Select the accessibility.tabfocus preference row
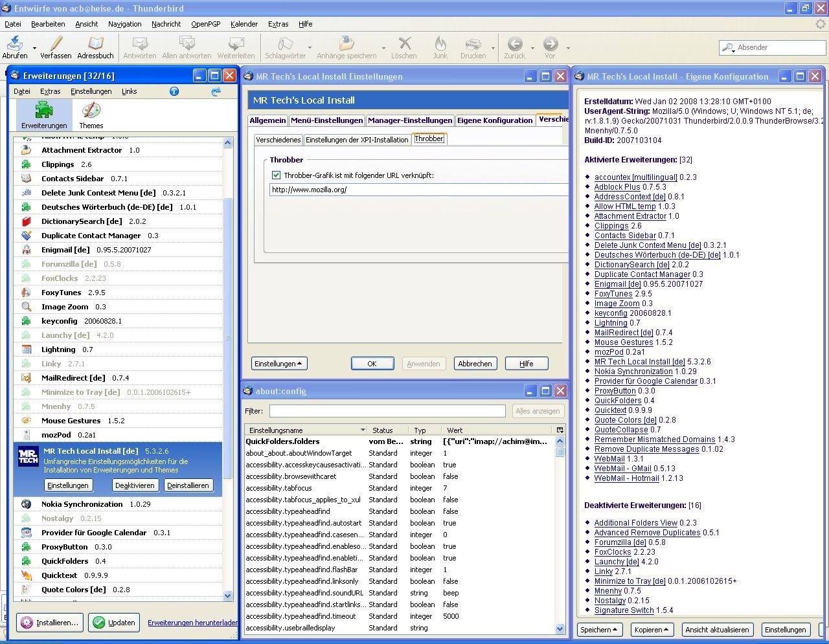This screenshot has width=829, height=644. pos(400,488)
